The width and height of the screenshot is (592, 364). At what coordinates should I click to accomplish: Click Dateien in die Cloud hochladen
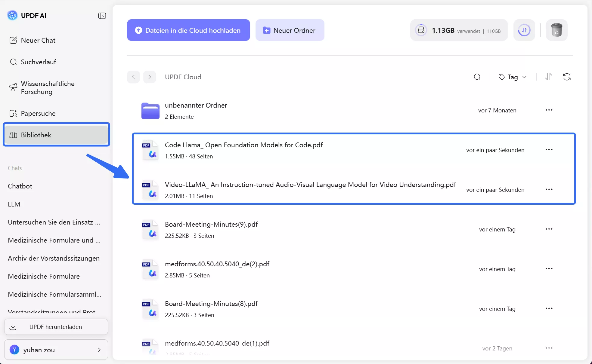(188, 30)
